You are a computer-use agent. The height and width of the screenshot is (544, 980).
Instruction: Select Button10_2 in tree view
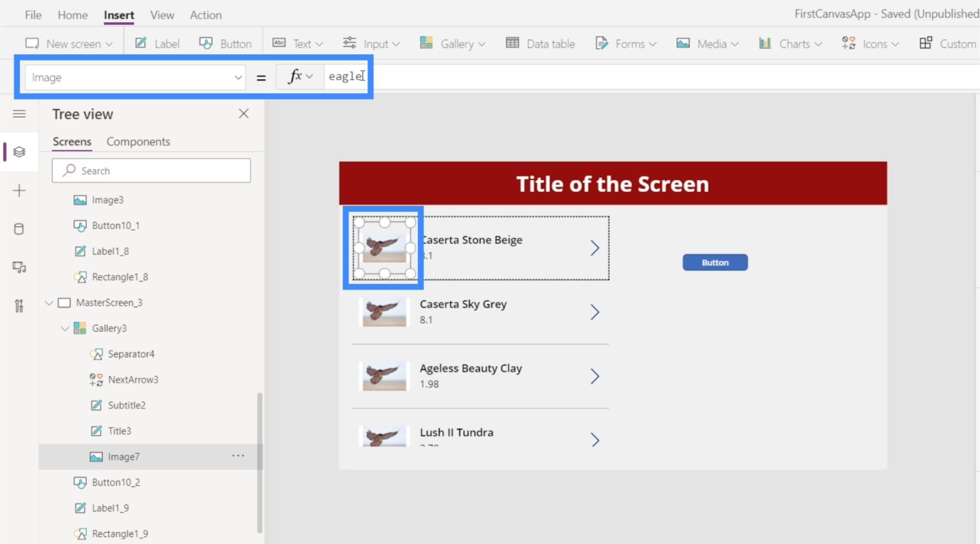[x=116, y=482]
